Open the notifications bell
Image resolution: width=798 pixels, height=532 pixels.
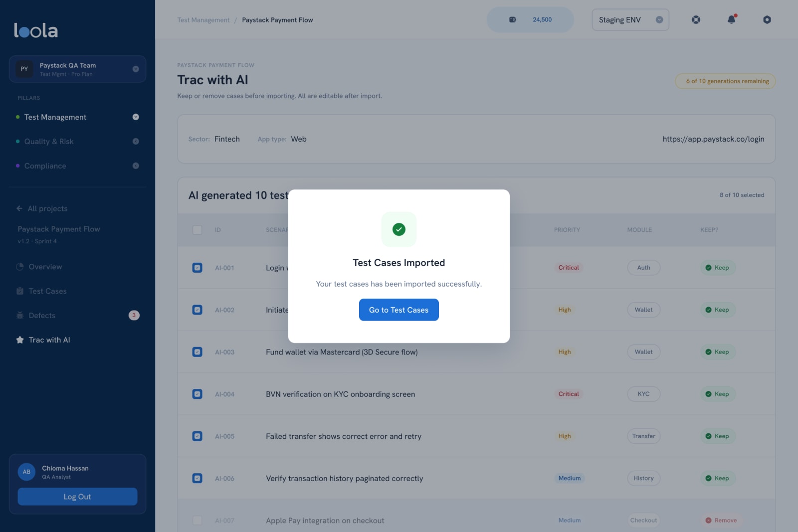731,19
